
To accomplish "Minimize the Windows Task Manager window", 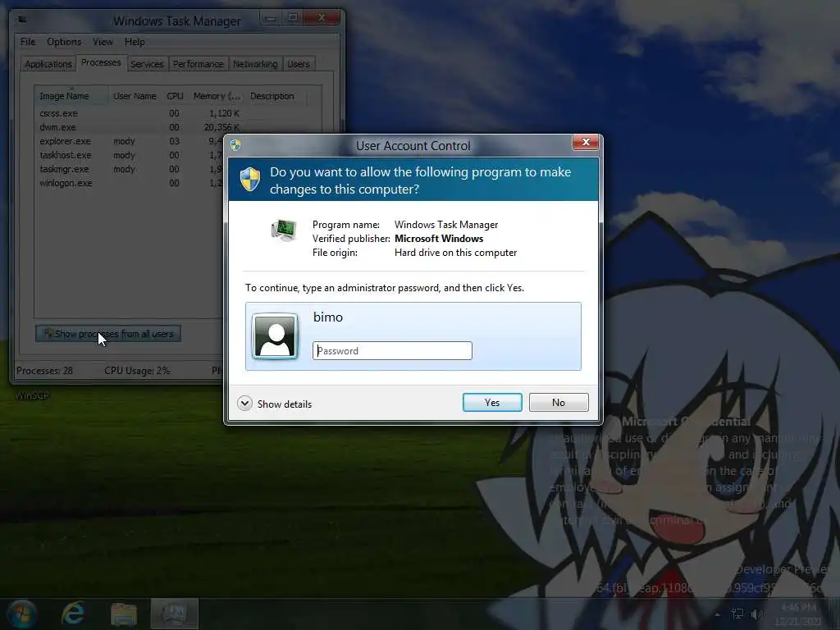I will tap(270, 18).
